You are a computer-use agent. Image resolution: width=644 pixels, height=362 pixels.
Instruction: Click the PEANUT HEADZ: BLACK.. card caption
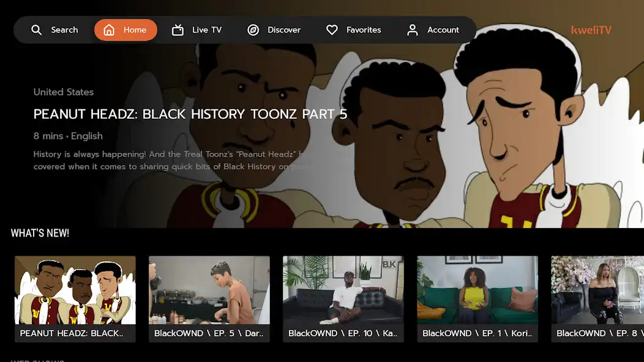[72, 333]
